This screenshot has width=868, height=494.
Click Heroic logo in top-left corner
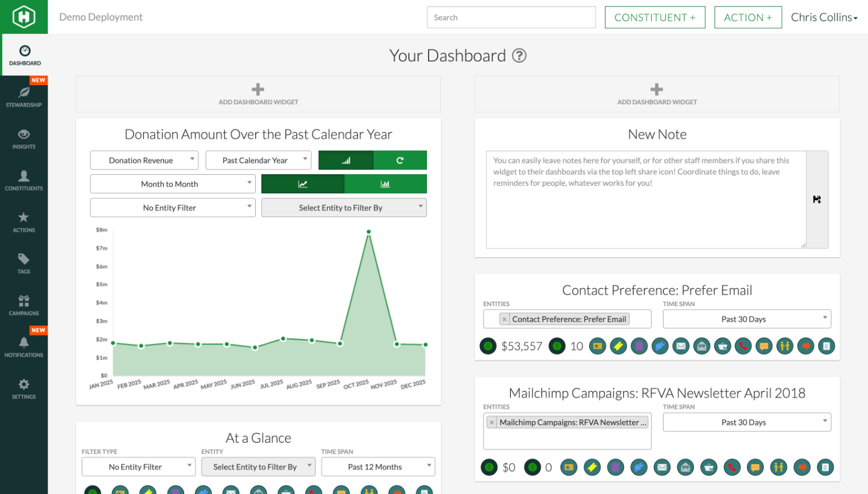[24, 17]
